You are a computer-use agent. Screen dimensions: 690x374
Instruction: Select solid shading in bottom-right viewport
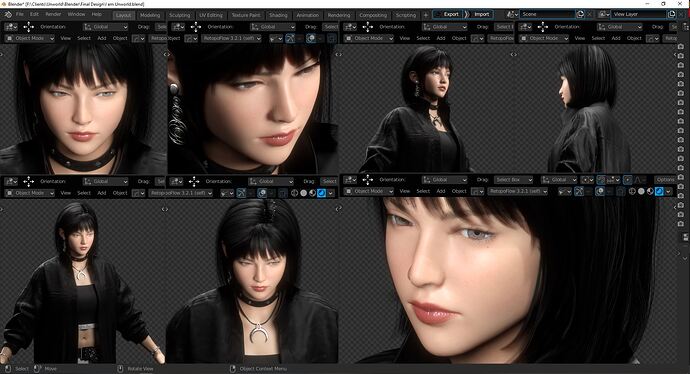tap(642, 191)
